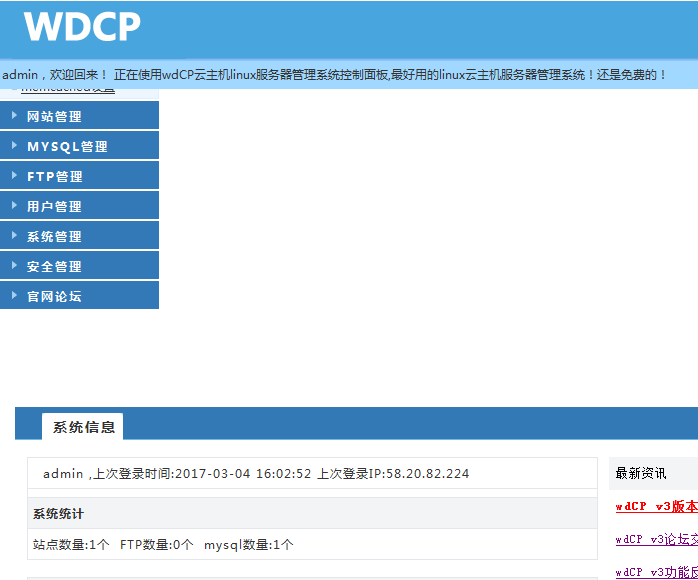The image size is (698, 580).
Task: Open the 安全管理 menu
Action: (79, 266)
